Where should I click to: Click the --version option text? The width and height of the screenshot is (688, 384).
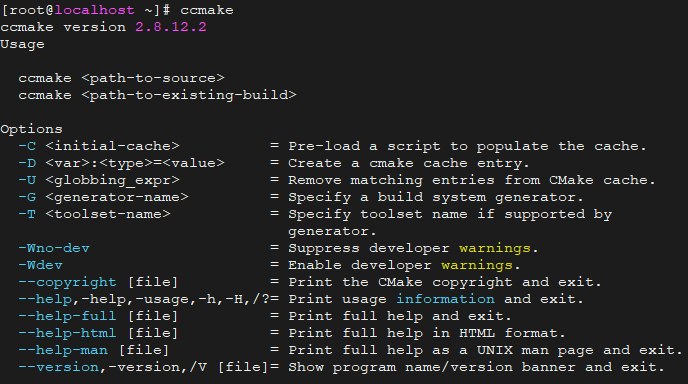58,367
